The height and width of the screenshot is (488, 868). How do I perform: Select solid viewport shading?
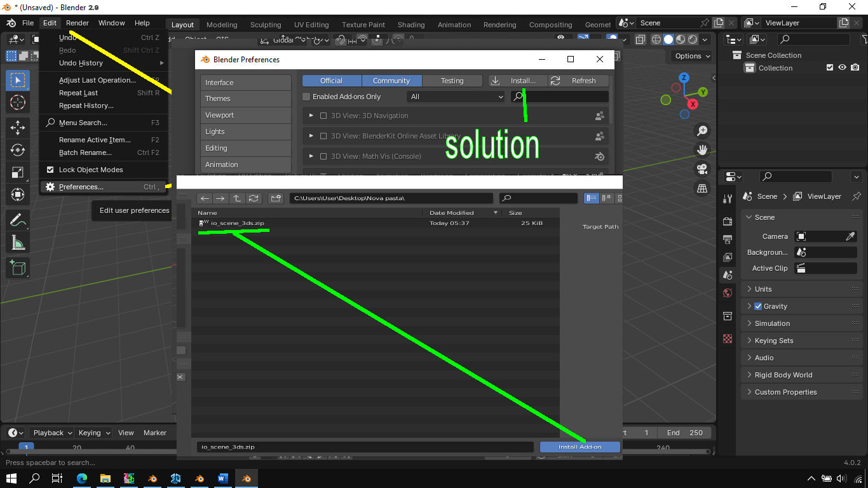pos(668,39)
